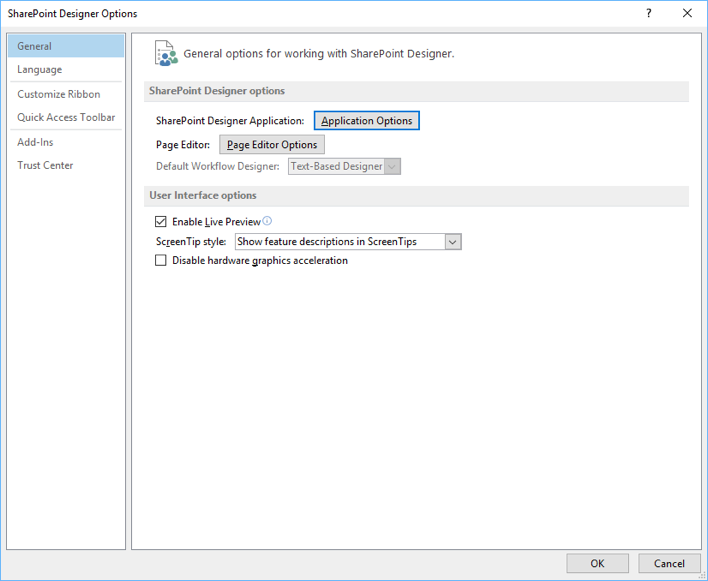The image size is (708, 581).
Task: Click the 'SharePoint Designer Application:' label
Action: [230, 121]
